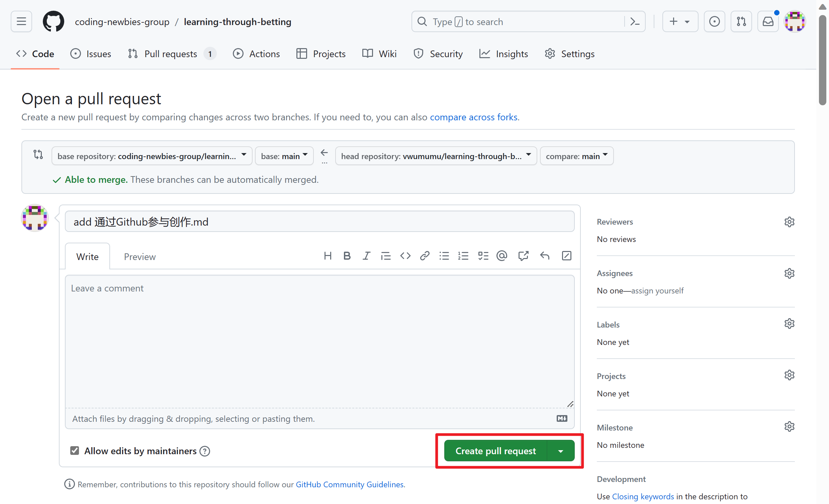Open the Create pull request dropdown arrow
The width and height of the screenshot is (829, 504).
[x=560, y=451]
